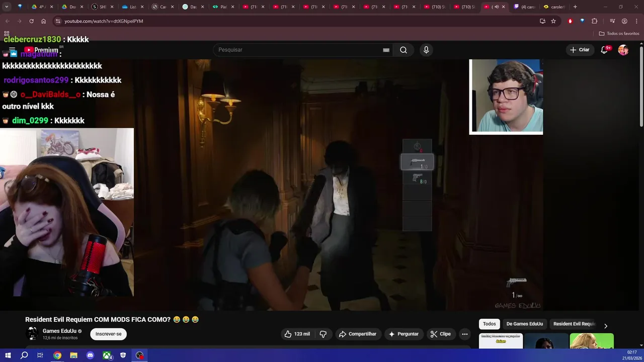The width and height of the screenshot is (644, 362).
Task: Open YouTube notifications bell
Action: (605, 50)
